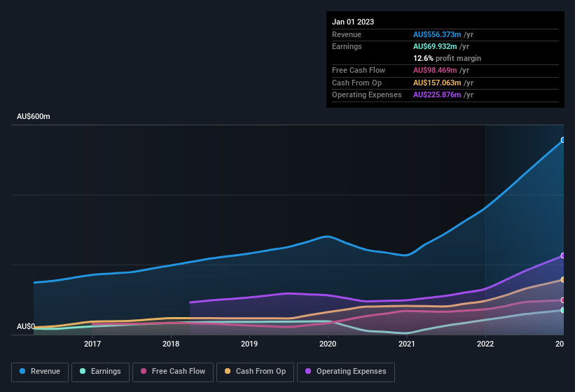The width and height of the screenshot is (575, 392).
Task: Click the Jan 01 2023 tooltip date
Action: click(353, 22)
